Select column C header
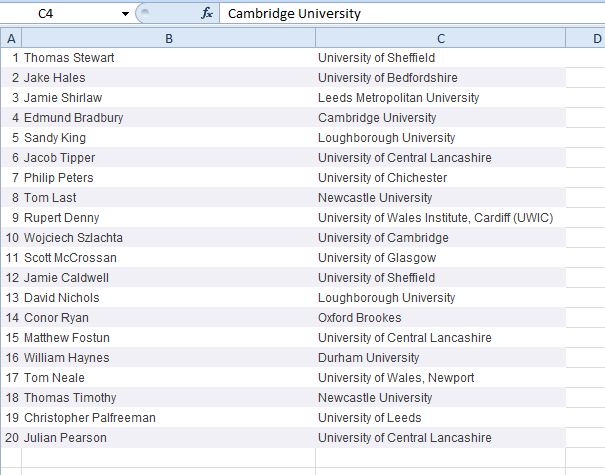The width and height of the screenshot is (605, 475). pyautogui.click(x=441, y=39)
